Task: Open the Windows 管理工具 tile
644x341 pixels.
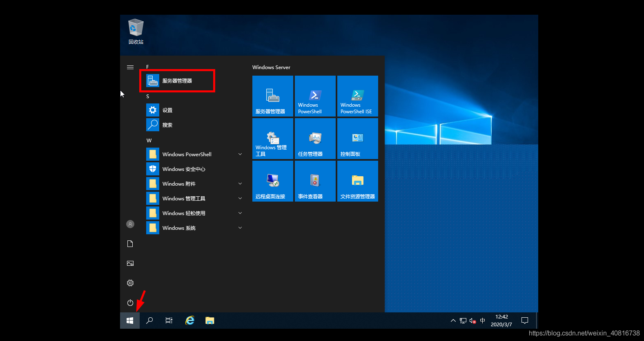Action: (x=272, y=139)
